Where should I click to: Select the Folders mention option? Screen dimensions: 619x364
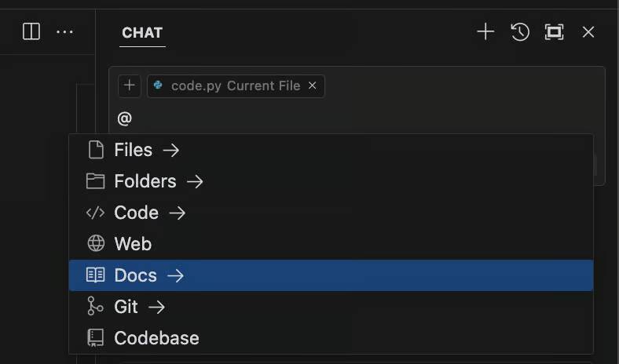pyautogui.click(x=145, y=181)
